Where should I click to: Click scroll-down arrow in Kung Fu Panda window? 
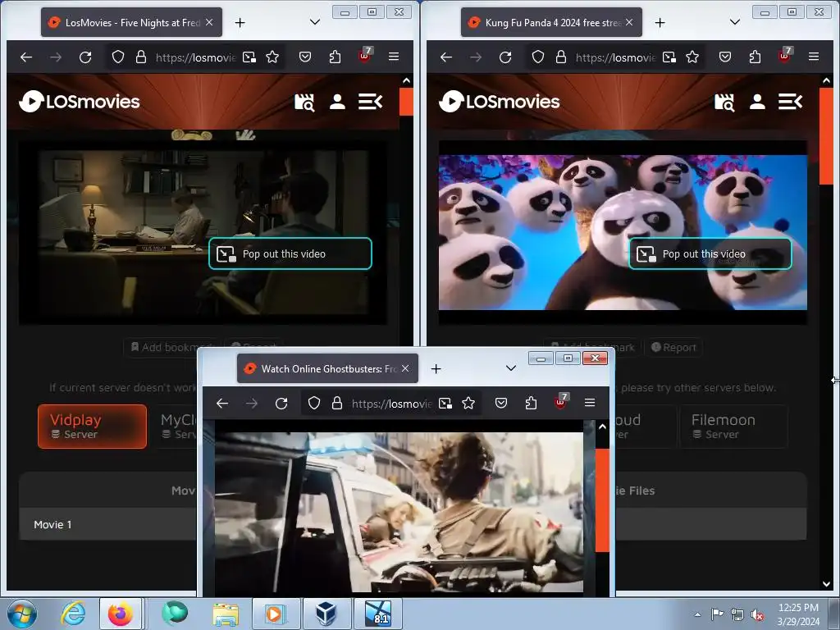coord(826,584)
